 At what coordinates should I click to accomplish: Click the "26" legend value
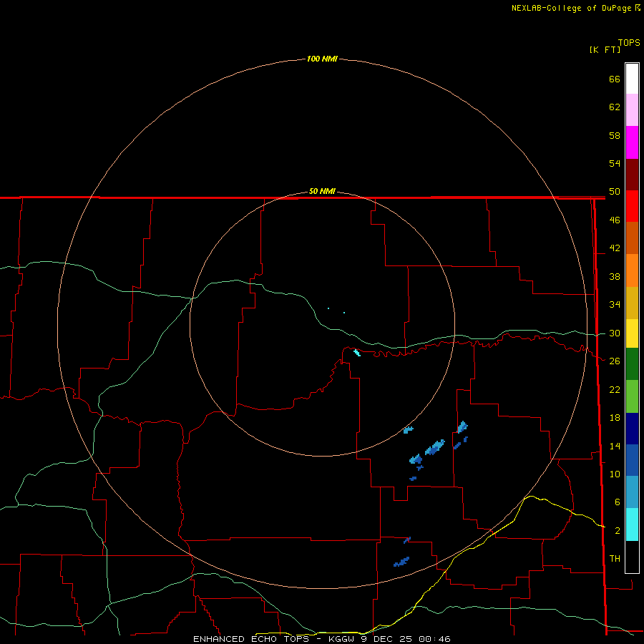click(x=615, y=361)
